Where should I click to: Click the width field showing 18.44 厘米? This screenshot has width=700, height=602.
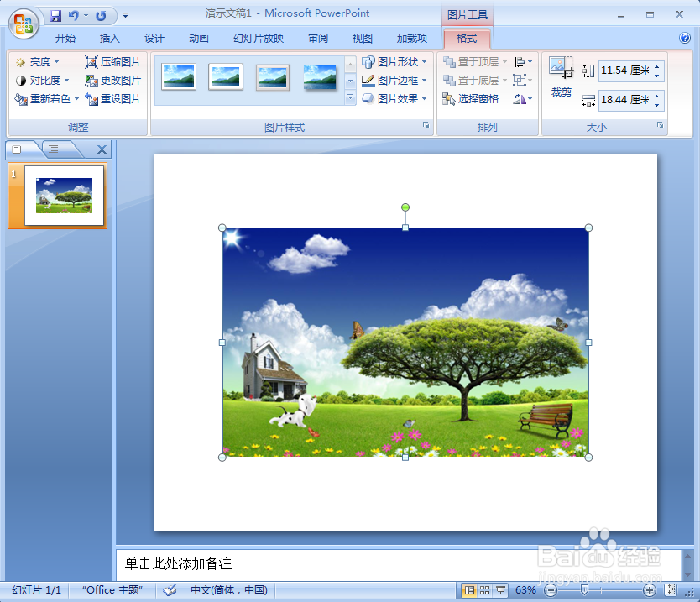tap(625, 100)
